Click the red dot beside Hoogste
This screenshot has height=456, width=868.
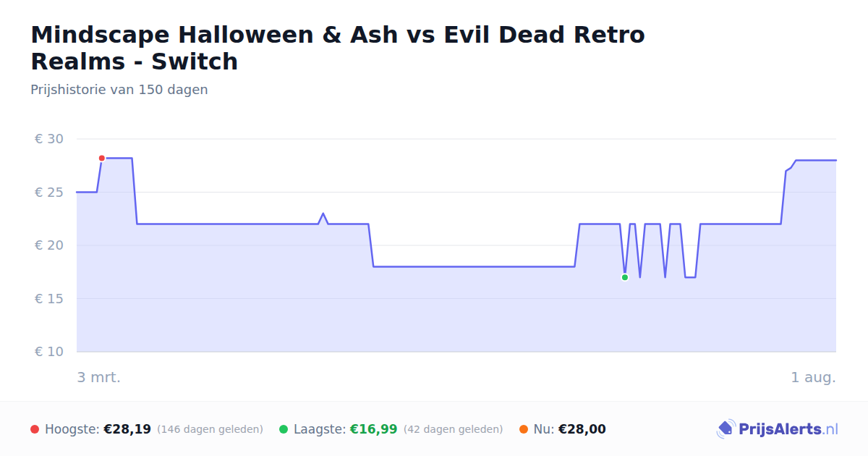(35, 429)
